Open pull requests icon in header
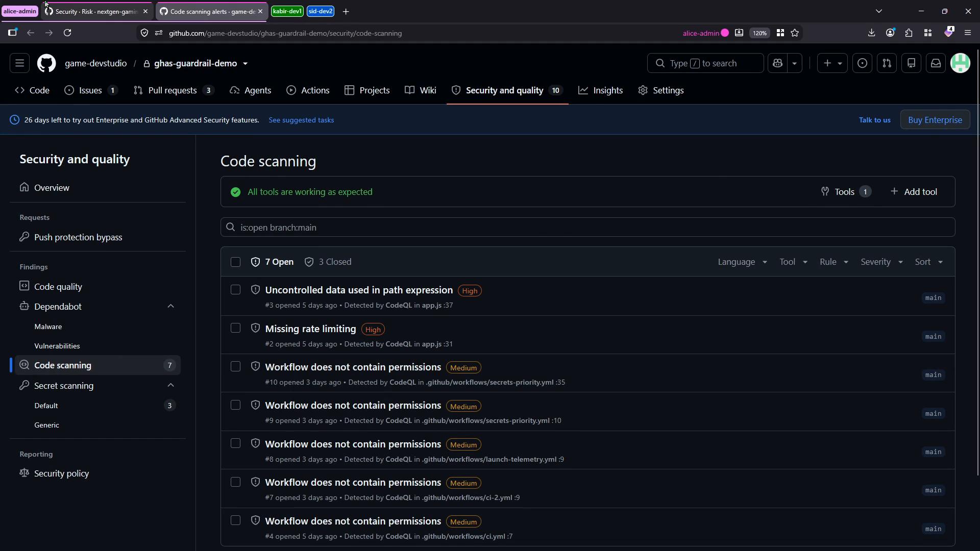Image resolution: width=980 pixels, height=551 pixels. (x=887, y=63)
